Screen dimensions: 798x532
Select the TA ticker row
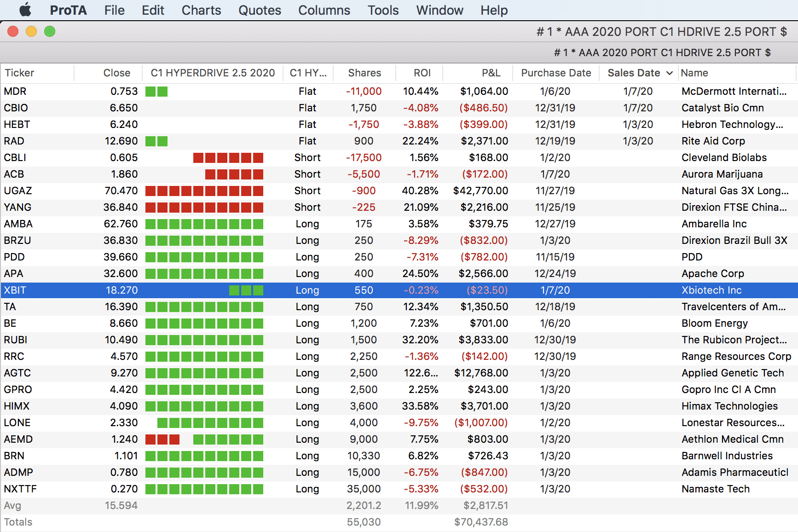[x=399, y=306]
